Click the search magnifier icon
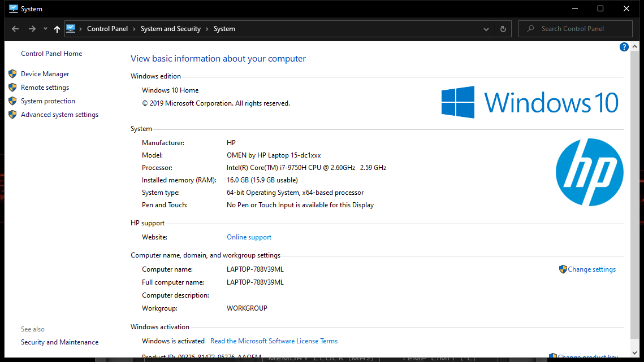Viewport: 644px width, 362px height. tap(531, 29)
